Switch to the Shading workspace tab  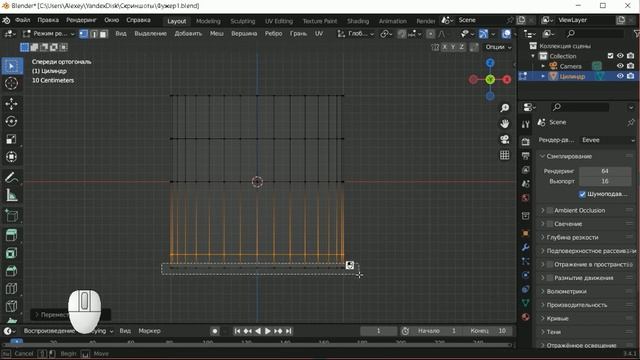[x=358, y=21]
